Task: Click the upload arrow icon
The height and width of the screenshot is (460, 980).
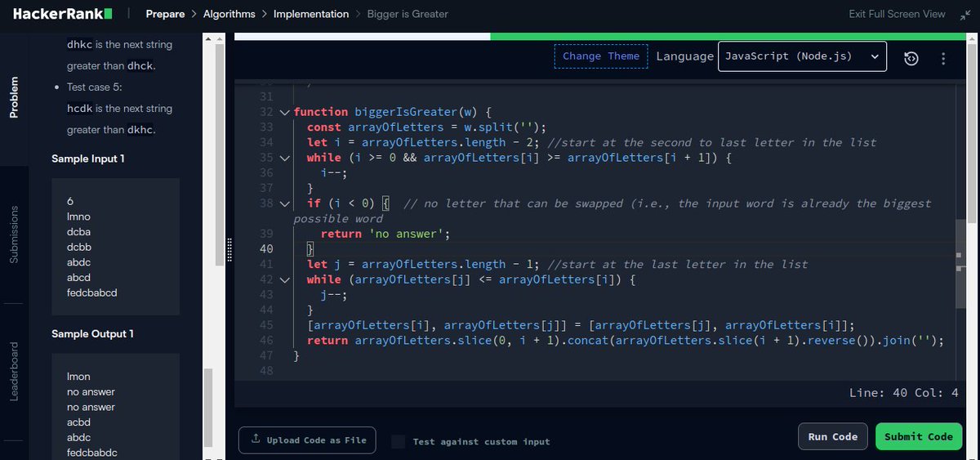Action: (x=256, y=440)
